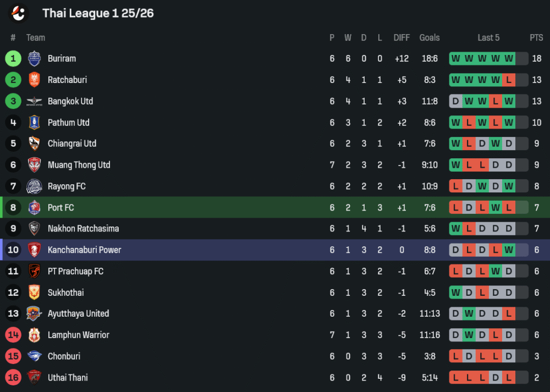Sort table by PTS column header
Viewport: 550px width, 392px height.
[536, 37]
